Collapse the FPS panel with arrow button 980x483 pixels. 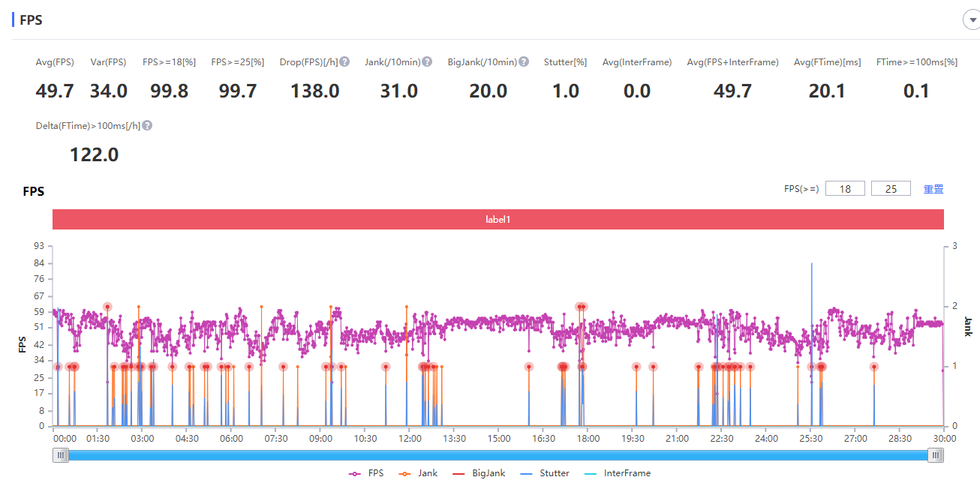pyautogui.click(x=972, y=20)
